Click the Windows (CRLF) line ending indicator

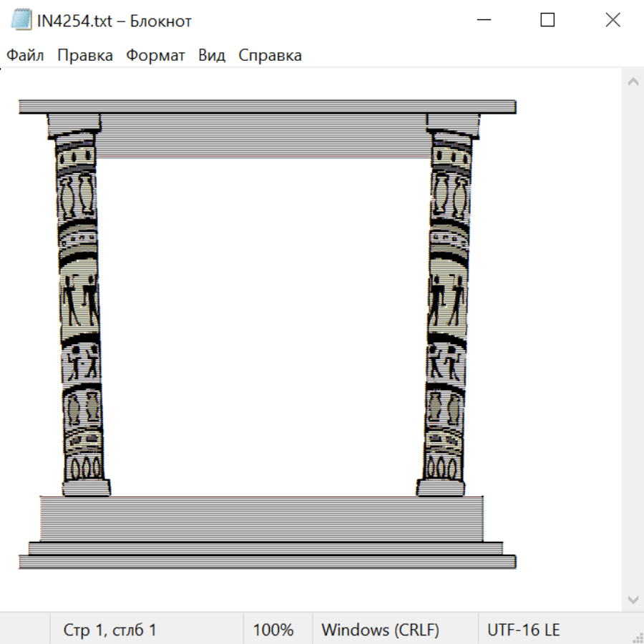click(380, 630)
